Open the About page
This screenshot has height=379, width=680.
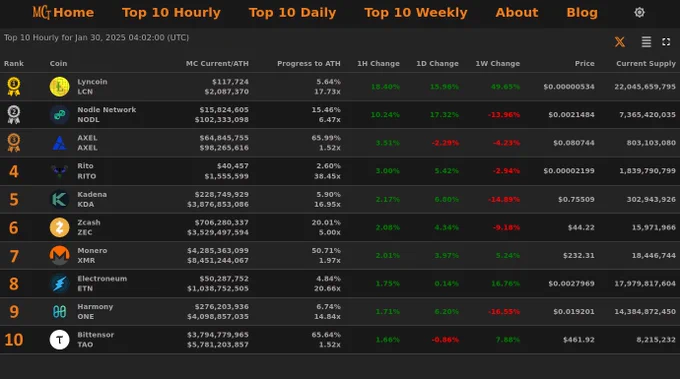tap(517, 13)
